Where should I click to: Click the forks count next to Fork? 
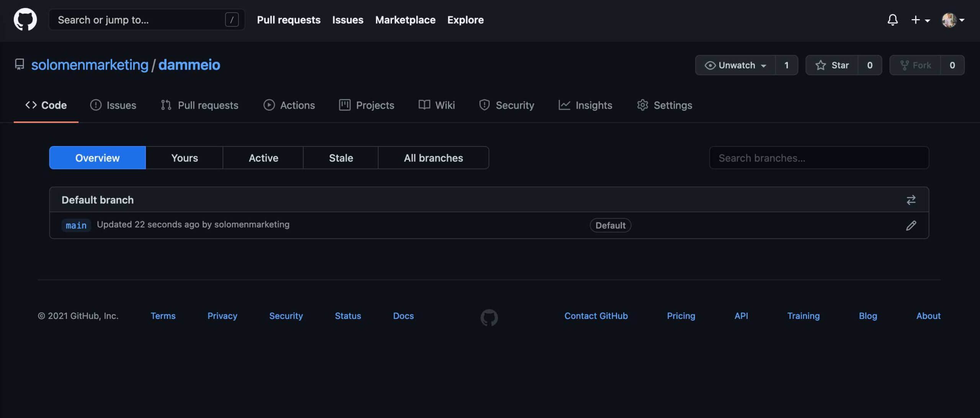[x=952, y=65]
